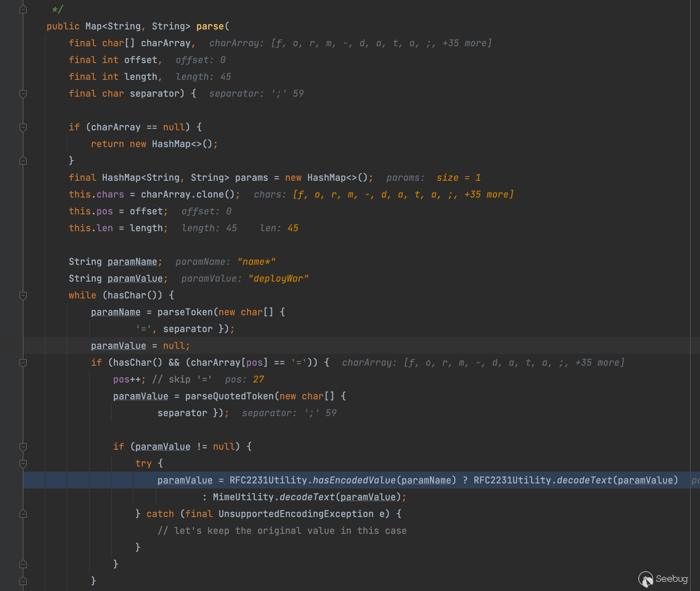
Task: Collapse the try block using gutter marker
Action: click(23, 464)
